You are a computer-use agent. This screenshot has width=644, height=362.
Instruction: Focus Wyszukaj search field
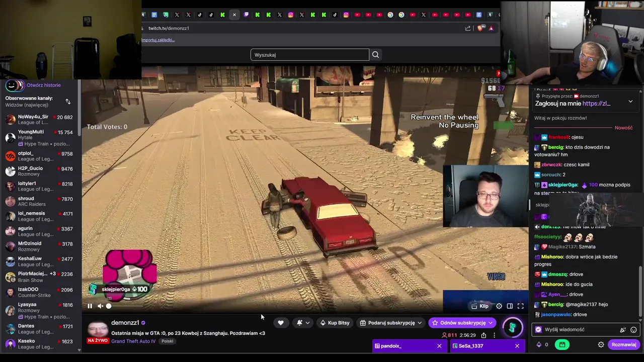click(310, 55)
